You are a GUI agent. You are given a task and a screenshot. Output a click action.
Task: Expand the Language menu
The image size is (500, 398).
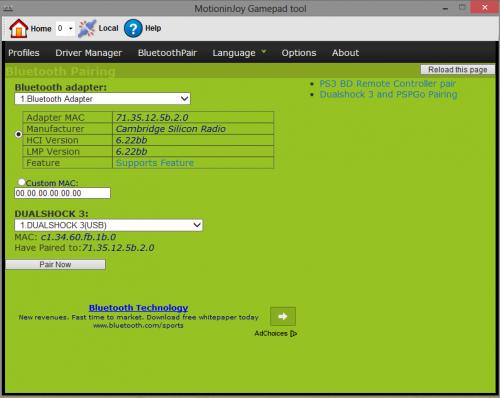pos(239,53)
